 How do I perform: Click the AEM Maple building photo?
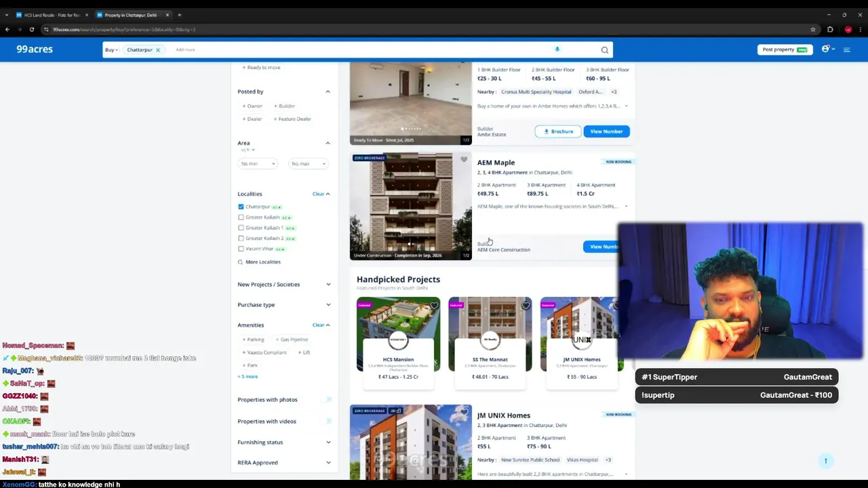point(410,206)
